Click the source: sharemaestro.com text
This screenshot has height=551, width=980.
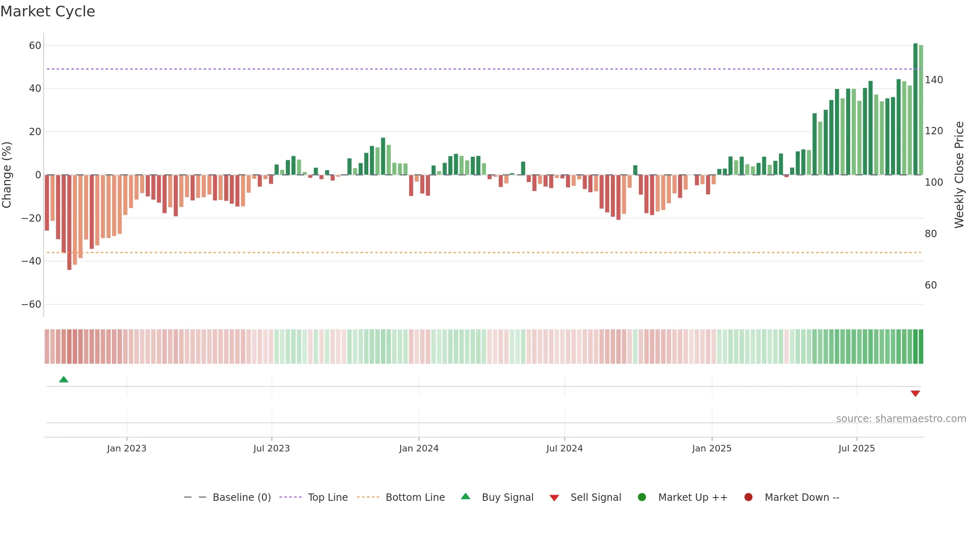point(901,419)
